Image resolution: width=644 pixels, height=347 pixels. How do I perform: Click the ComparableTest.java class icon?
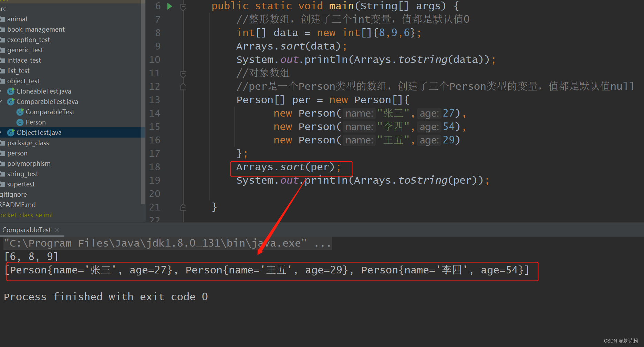click(x=11, y=102)
